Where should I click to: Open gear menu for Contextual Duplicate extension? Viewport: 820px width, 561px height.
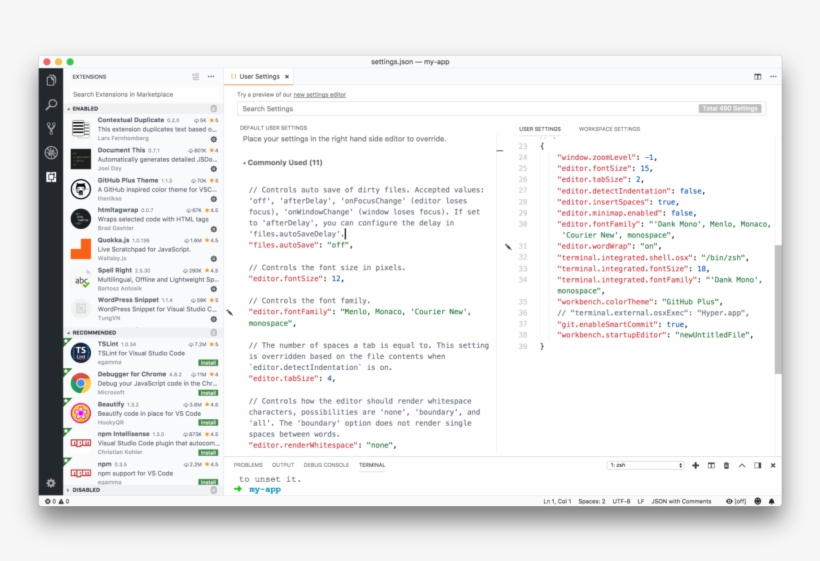(213, 139)
